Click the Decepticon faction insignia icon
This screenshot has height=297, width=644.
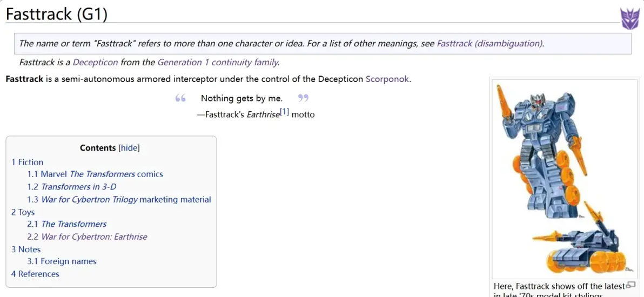(629, 19)
